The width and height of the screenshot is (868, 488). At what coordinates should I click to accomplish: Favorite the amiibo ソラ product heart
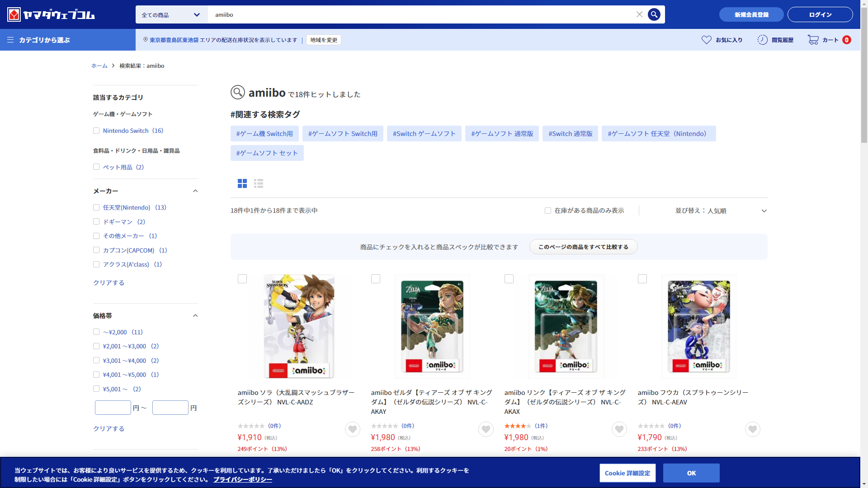pos(352,429)
